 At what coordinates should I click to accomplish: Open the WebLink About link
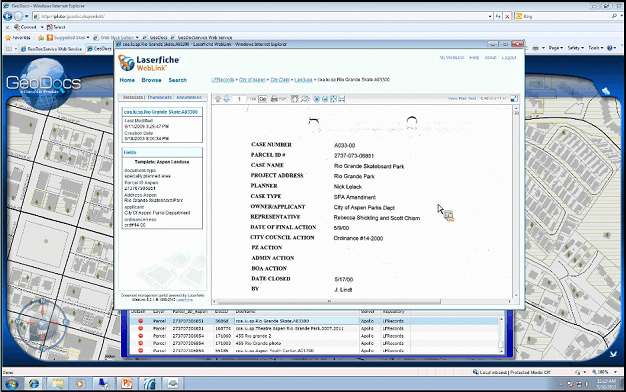[490, 57]
